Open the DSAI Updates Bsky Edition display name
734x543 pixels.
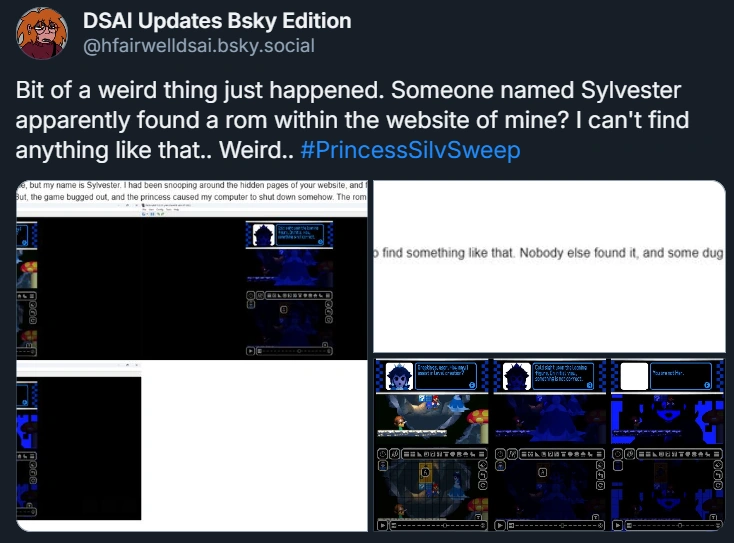[217, 21]
